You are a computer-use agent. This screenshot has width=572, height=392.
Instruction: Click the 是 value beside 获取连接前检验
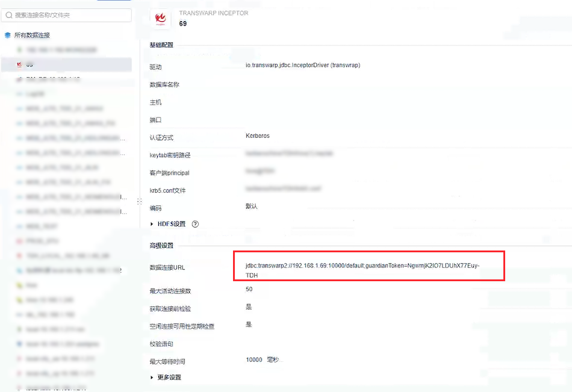(x=249, y=306)
